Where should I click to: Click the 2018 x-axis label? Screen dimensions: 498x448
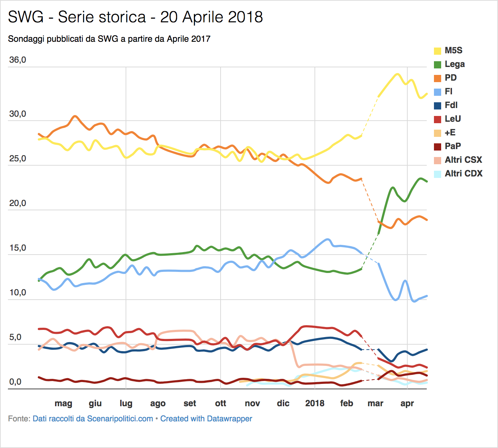[315, 403]
